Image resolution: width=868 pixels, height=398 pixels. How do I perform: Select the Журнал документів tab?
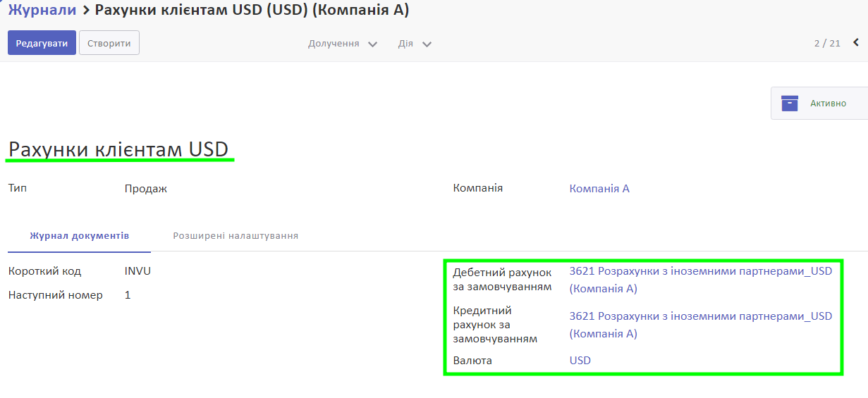[79, 235]
